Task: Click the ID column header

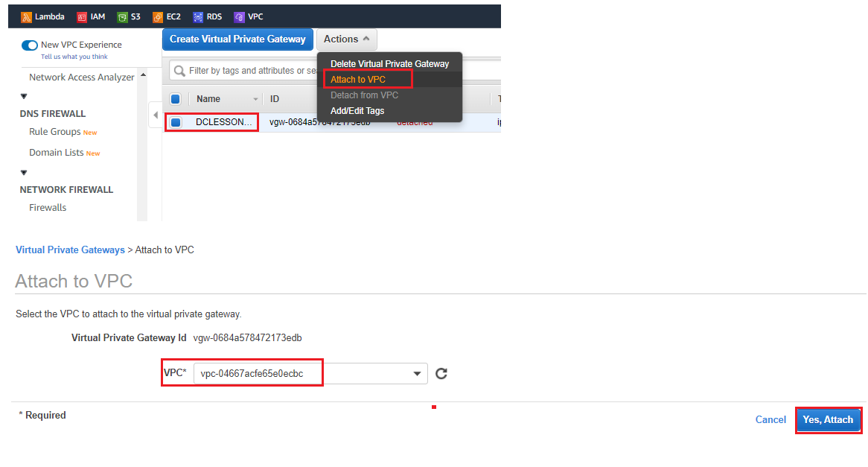Action: (x=274, y=99)
